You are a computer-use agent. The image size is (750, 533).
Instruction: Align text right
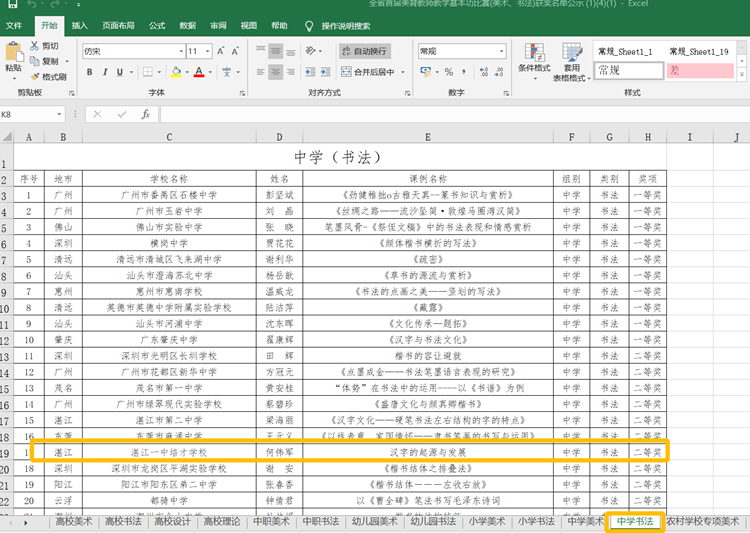291,72
